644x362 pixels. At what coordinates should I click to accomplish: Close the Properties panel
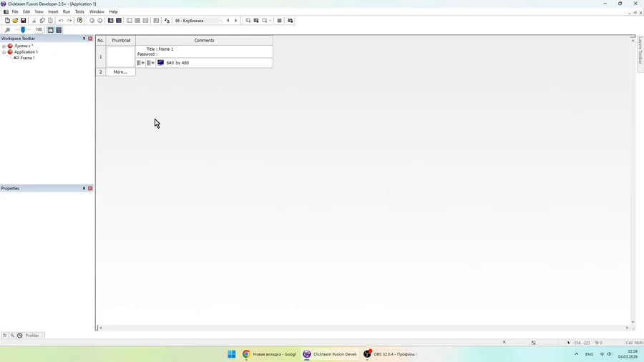(x=90, y=188)
